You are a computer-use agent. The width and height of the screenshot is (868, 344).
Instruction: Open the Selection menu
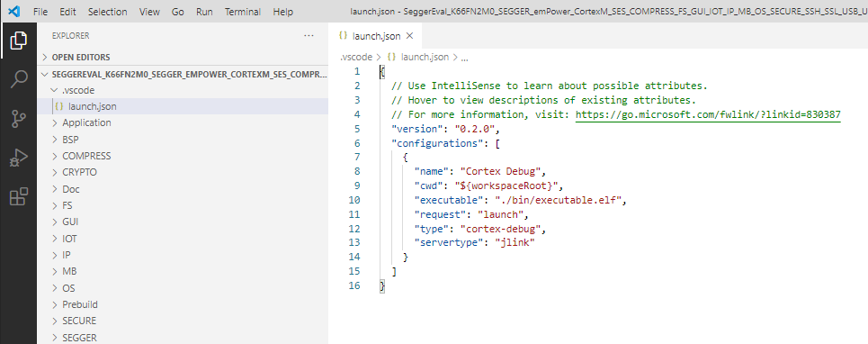tap(107, 12)
